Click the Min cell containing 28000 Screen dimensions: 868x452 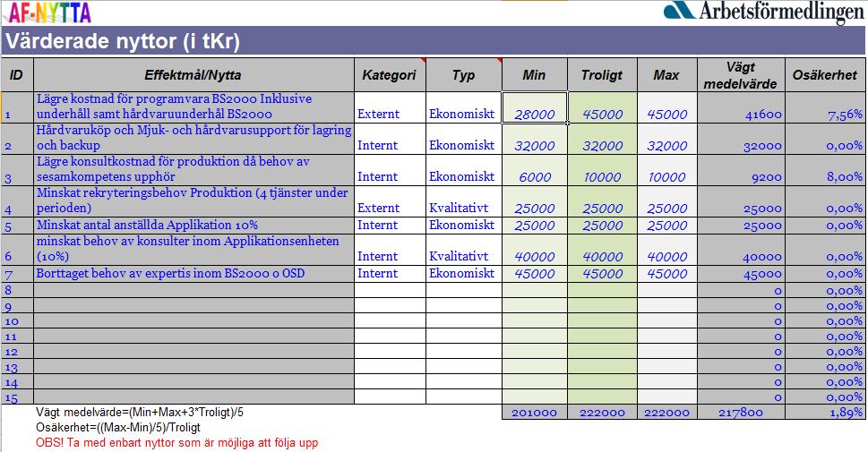tap(535, 107)
